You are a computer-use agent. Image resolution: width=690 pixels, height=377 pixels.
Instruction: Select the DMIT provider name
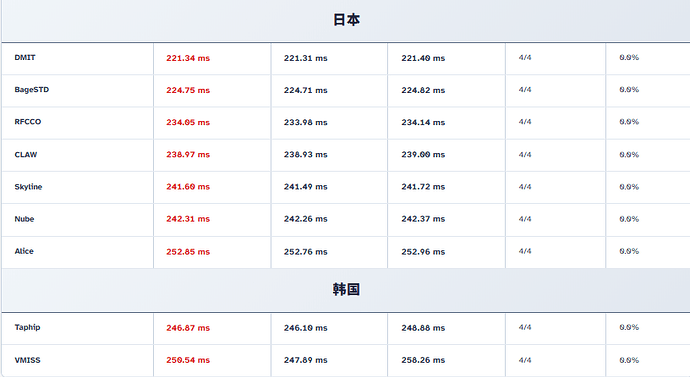click(x=25, y=58)
